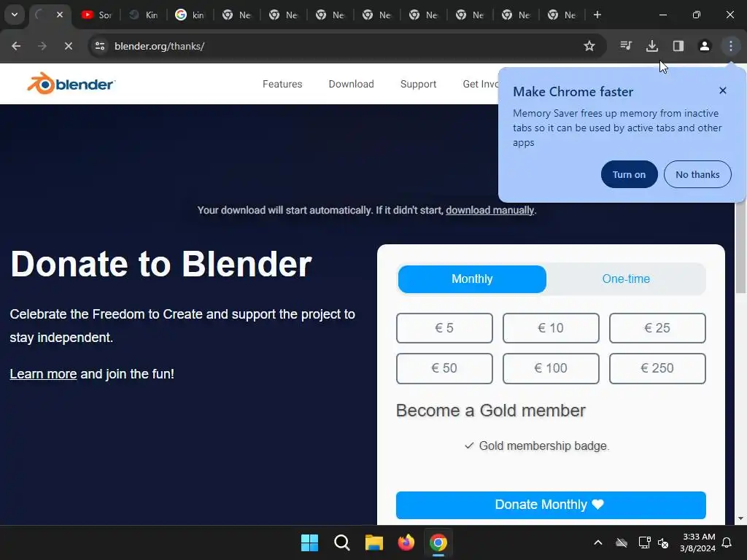The height and width of the screenshot is (560, 747).
Task: Switch to the Google 'kin' tab
Action: pos(190,15)
